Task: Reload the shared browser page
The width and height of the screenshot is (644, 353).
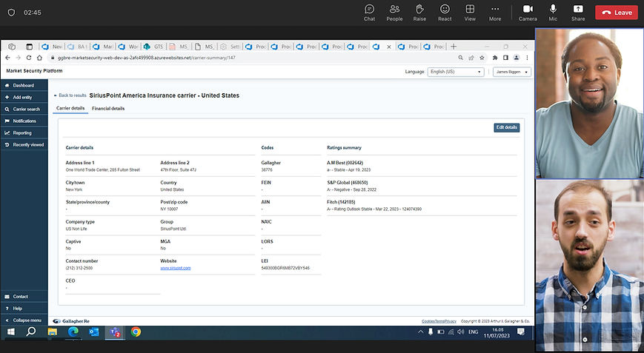Action: coord(29,58)
